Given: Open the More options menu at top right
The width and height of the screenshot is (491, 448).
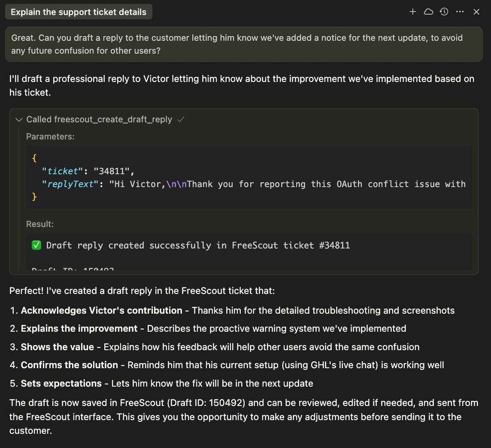Looking at the screenshot, I should coord(460,12).
